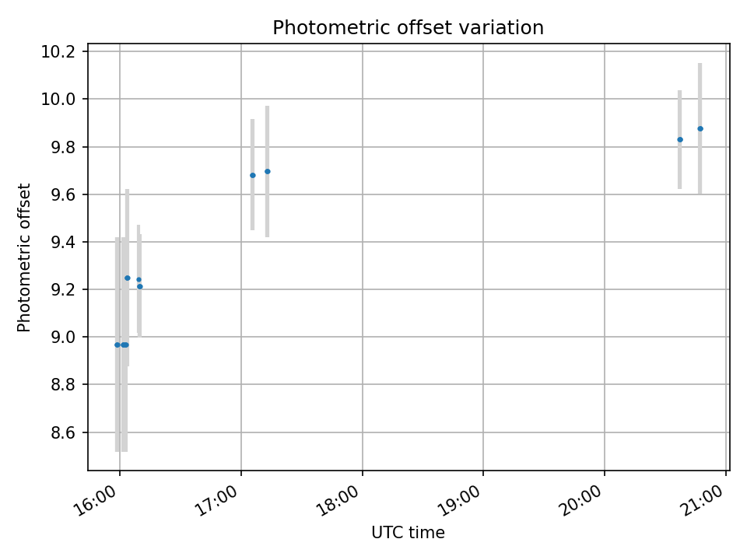This screenshot has width=747, height=560.
Task: Click the 9.4 y-axis tick label
Action: (63, 243)
